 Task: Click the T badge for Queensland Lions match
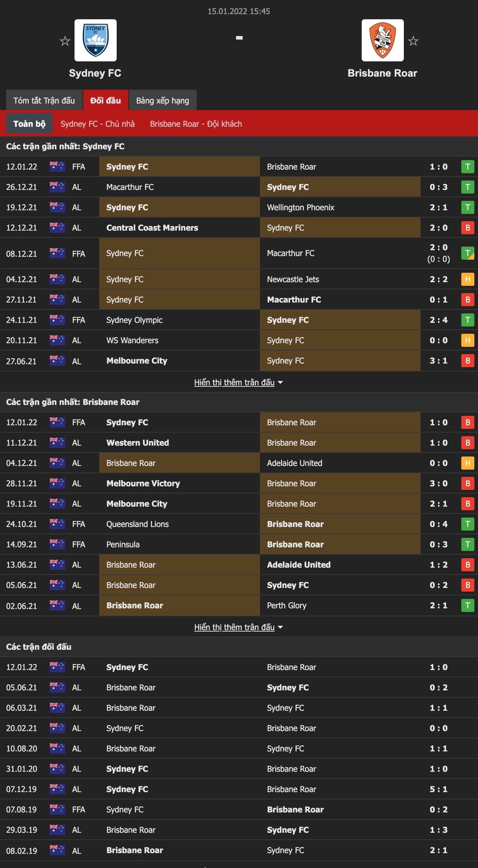467,524
